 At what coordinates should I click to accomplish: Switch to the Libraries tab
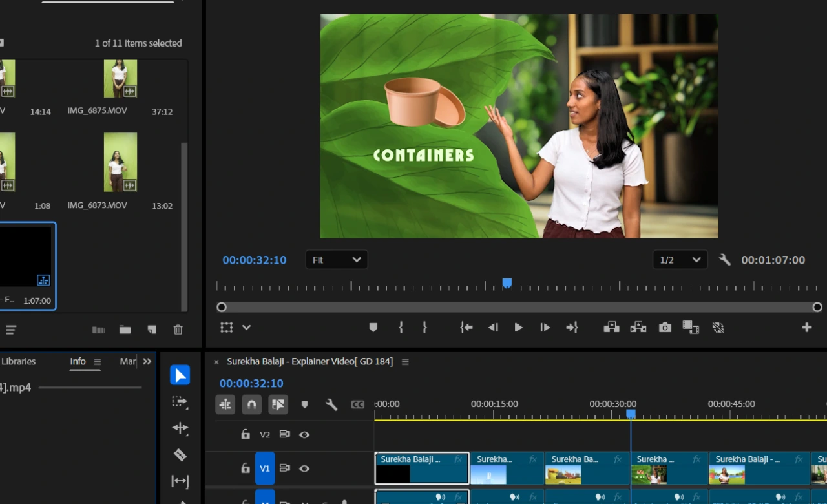click(x=19, y=362)
